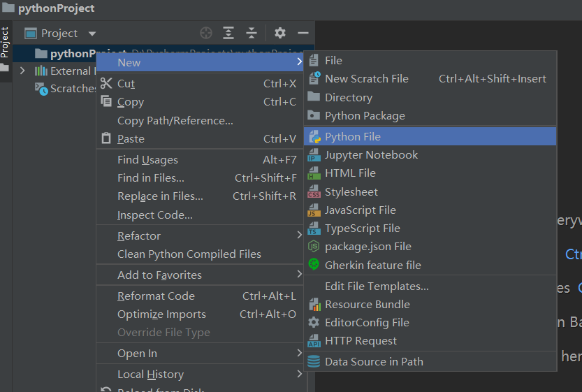The image size is (582, 392).
Task: Click the Data Source in Path icon
Action: [x=314, y=361]
